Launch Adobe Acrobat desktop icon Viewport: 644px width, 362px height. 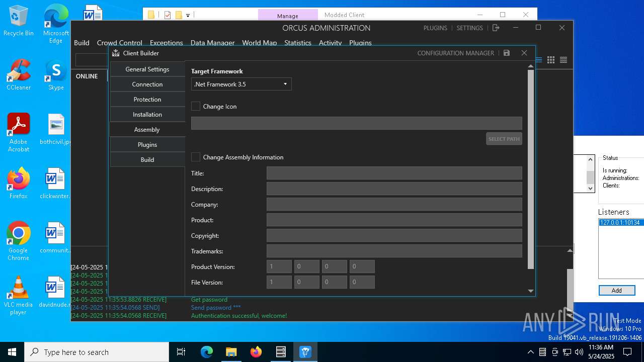tap(19, 133)
